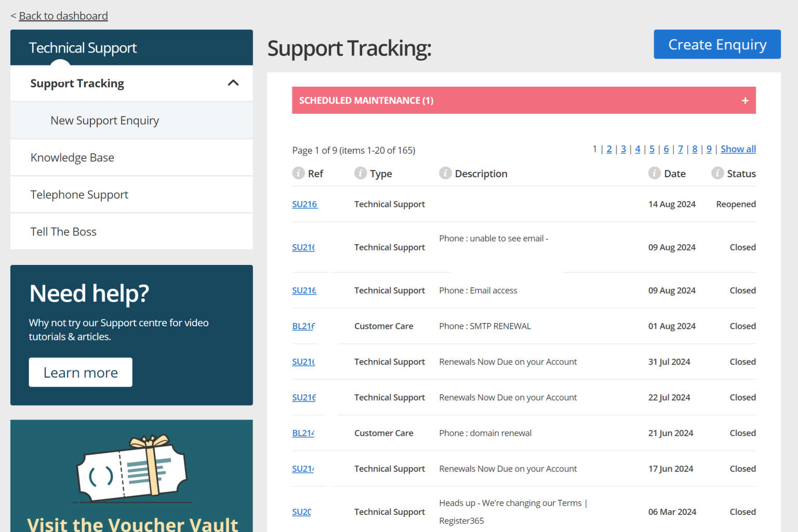Click 'Phone : domain renewal' description text
The width and height of the screenshot is (798, 532).
485,433
